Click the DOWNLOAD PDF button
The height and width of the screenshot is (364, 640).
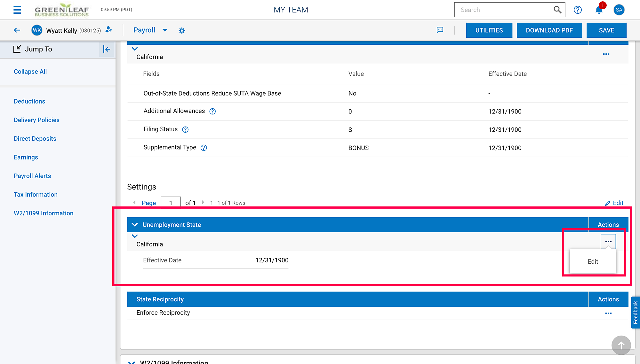click(549, 30)
